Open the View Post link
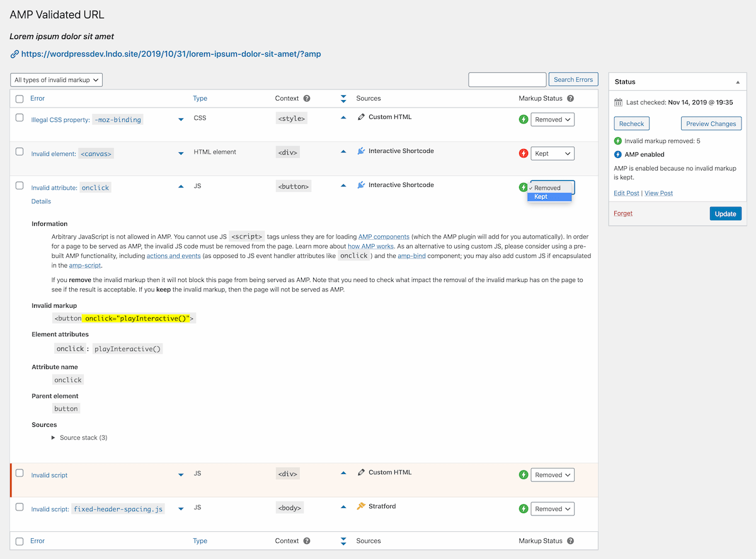 [658, 193]
